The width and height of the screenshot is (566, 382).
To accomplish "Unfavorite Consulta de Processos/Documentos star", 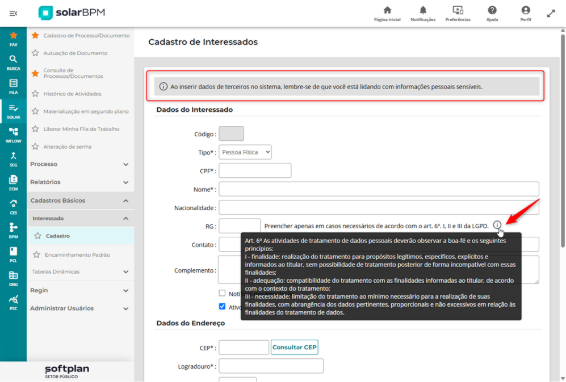I will tap(35, 73).
